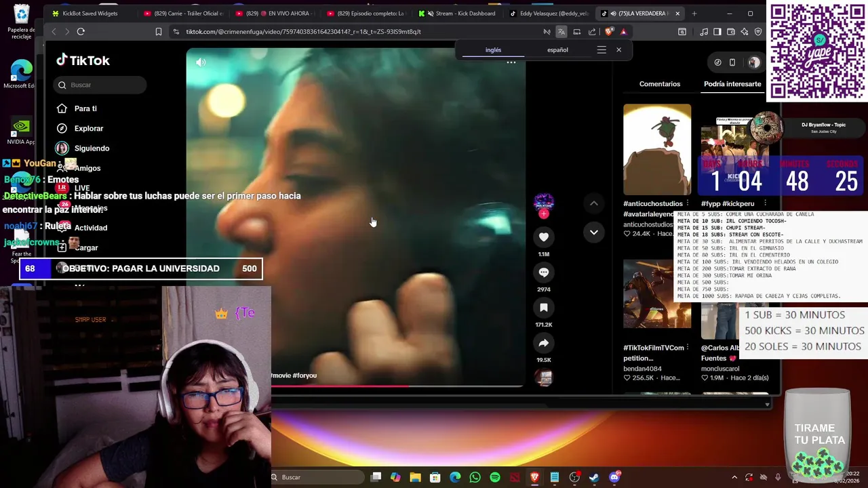The height and width of the screenshot is (488, 868).
Task: Open the TikTok profile avatar menu
Action: coord(754,62)
